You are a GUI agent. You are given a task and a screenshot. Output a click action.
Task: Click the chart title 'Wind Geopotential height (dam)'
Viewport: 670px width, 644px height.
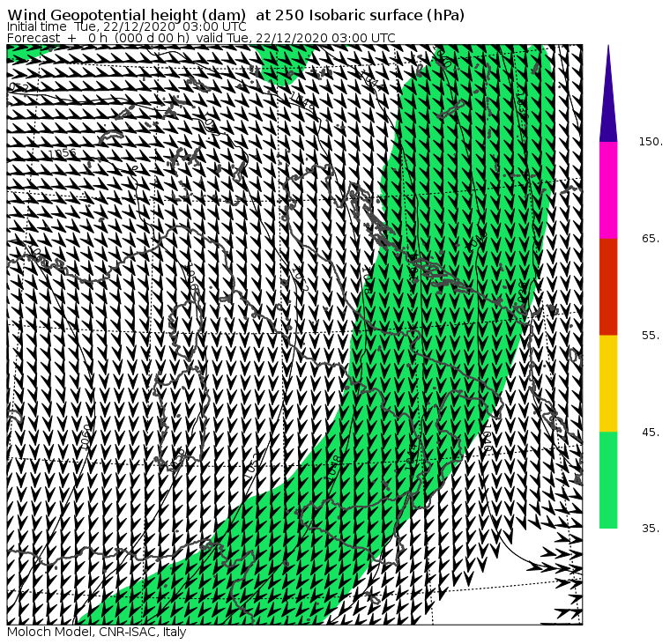126,15
